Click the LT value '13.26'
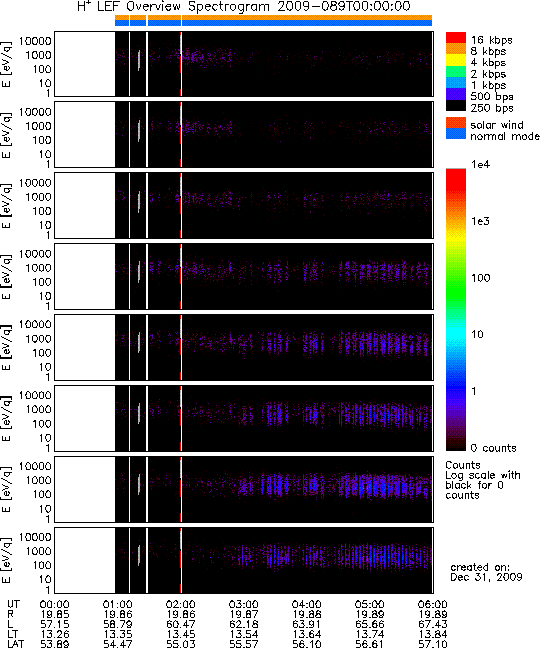 click(x=55, y=634)
